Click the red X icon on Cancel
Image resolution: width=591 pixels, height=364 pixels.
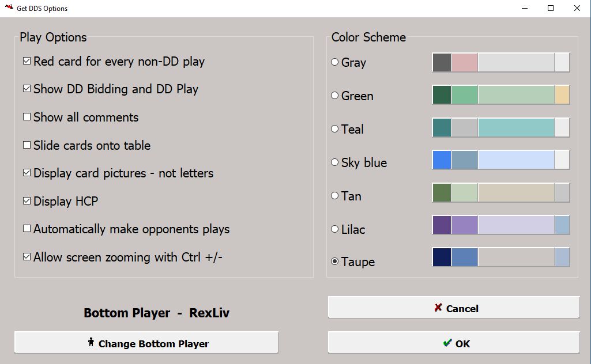coord(438,308)
